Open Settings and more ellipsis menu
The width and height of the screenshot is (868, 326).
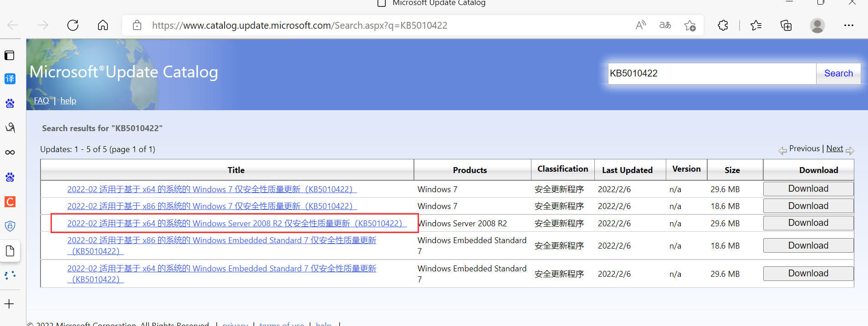[x=848, y=25]
